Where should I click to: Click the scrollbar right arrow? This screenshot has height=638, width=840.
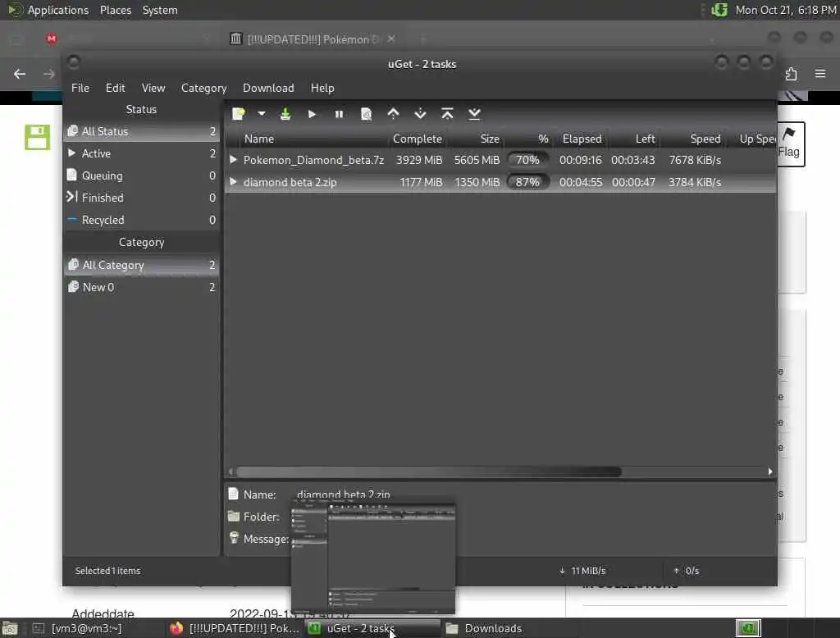(x=770, y=472)
